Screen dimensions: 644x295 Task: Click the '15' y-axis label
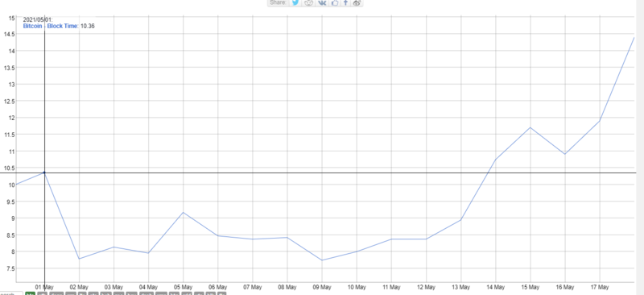point(11,18)
